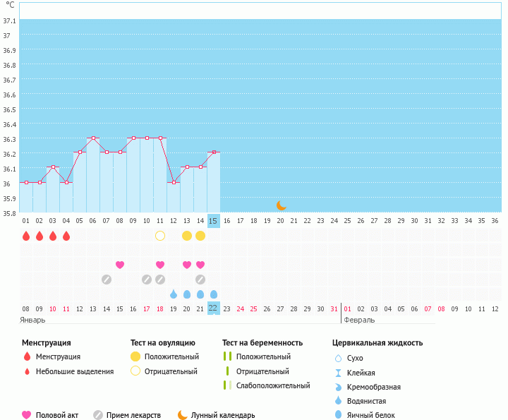
Task: Click the 'Прием лекарств' legend label
Action: pos(133,415)
